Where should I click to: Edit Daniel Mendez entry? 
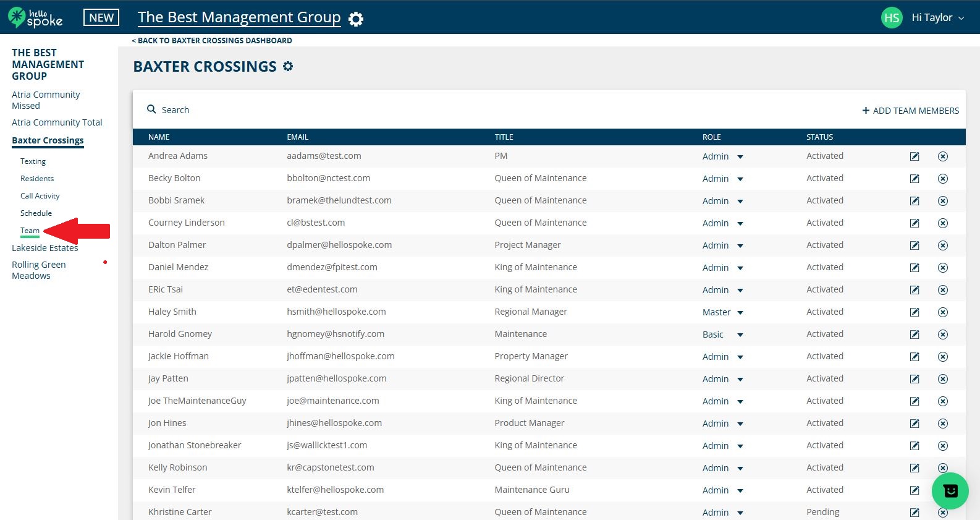tap(915, 268)
